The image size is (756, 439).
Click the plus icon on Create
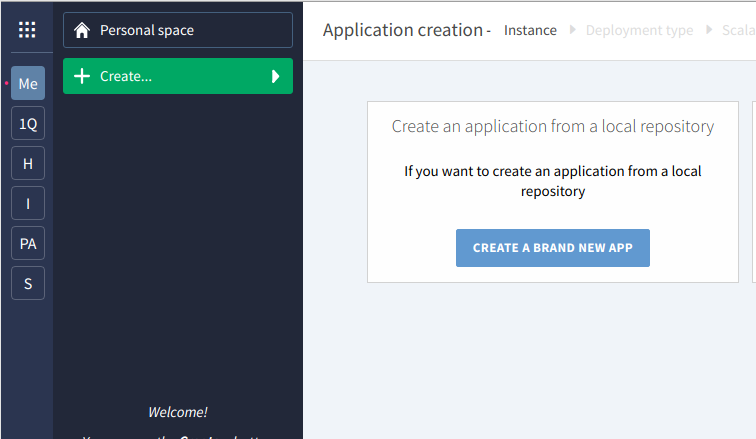(82, 76)
